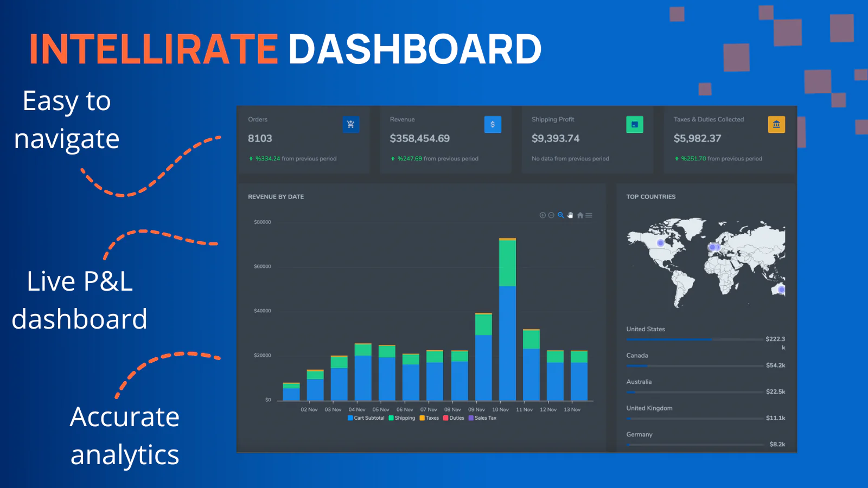Click the United States progress bar
Screen dimensions: 868x488
click(694, 339)
